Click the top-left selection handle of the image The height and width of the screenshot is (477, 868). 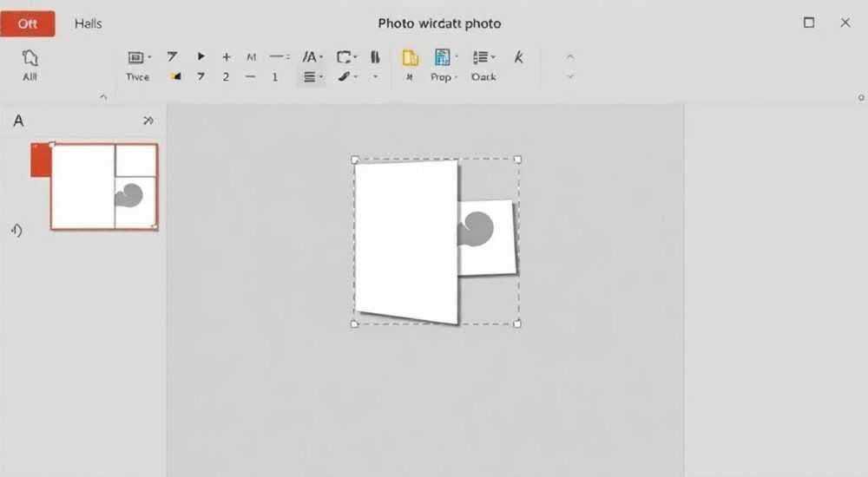click(355, 160)
